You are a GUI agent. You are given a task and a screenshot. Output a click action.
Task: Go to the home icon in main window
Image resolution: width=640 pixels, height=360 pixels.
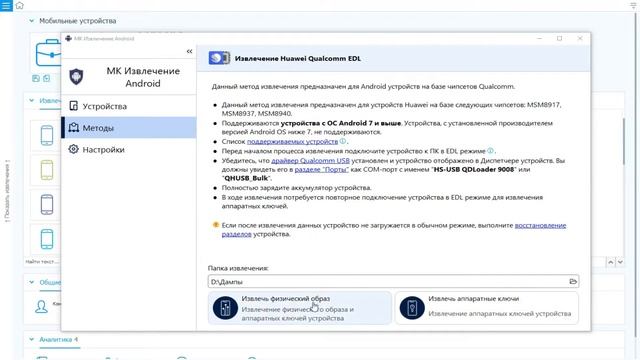click(x=20, y=5)
